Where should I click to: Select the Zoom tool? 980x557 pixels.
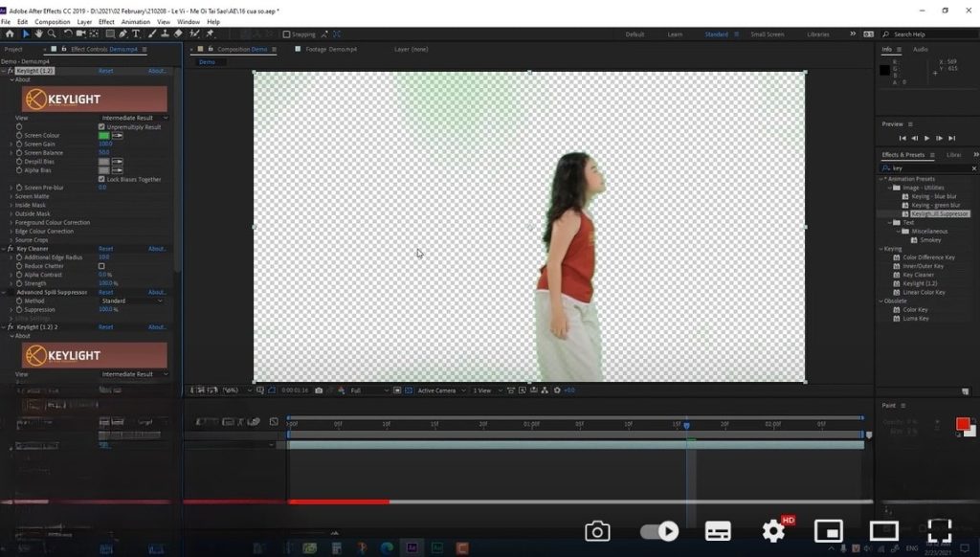coord(51,33)
